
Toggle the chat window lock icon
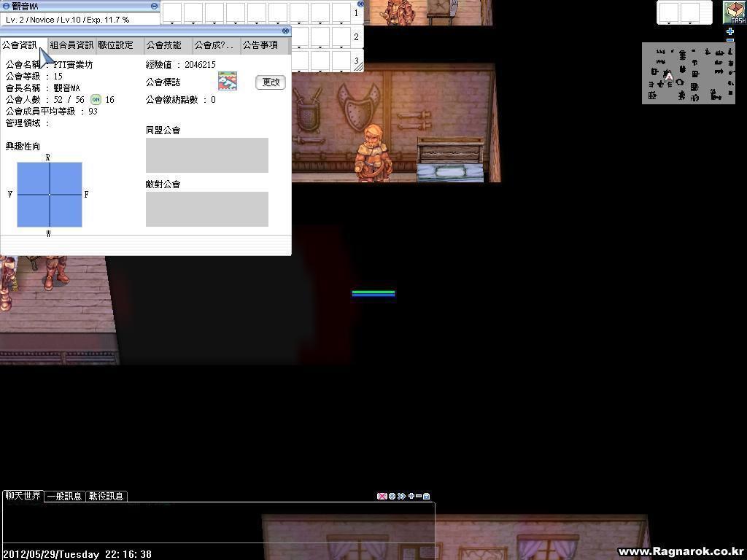pyautogui.click(x=426, y=496)
